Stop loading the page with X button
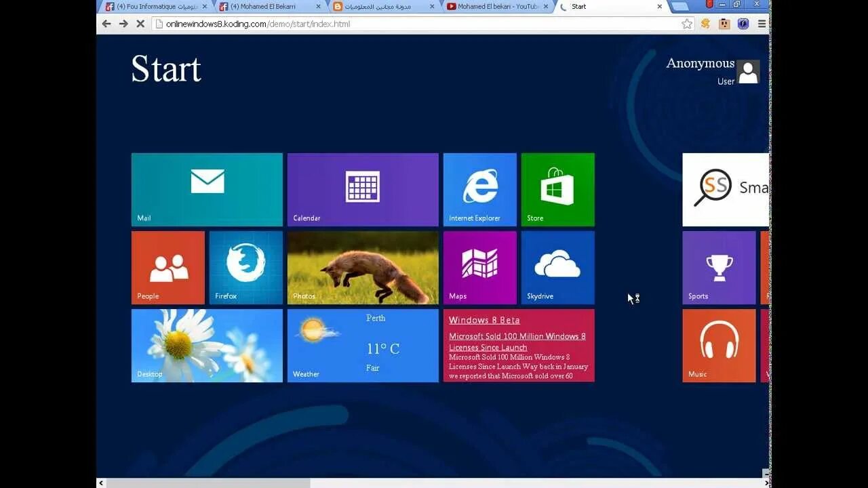 (140, 24)
